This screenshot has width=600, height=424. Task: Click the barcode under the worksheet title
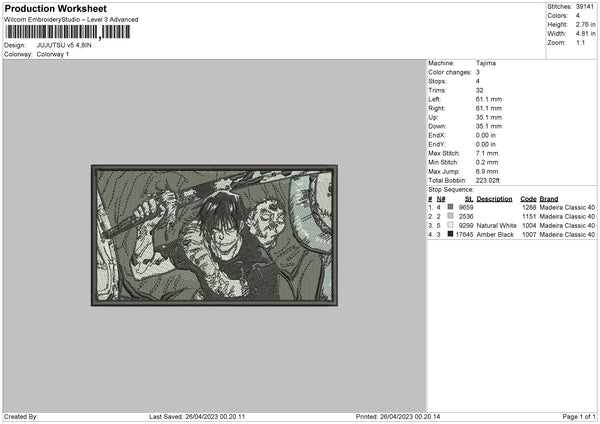(67, 32)
